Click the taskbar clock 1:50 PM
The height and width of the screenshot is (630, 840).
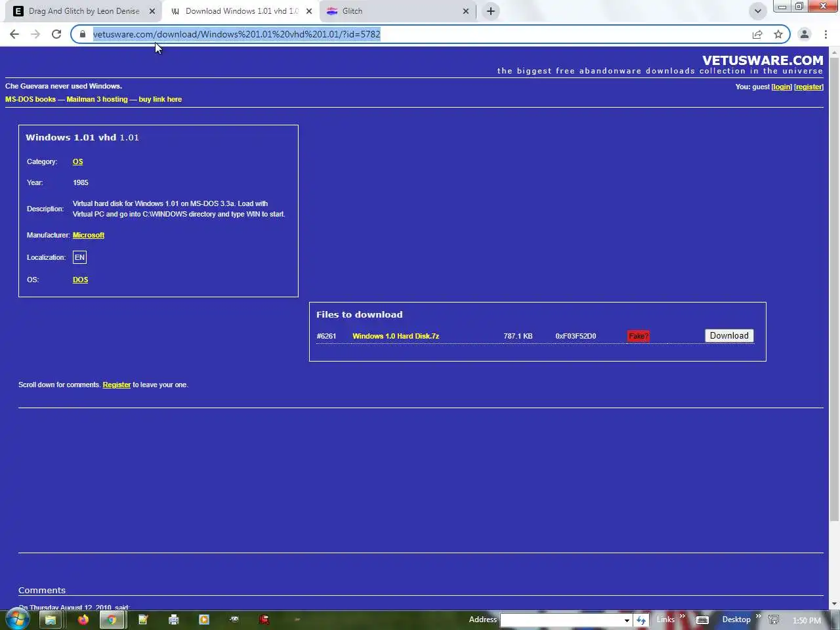point(807,620)
